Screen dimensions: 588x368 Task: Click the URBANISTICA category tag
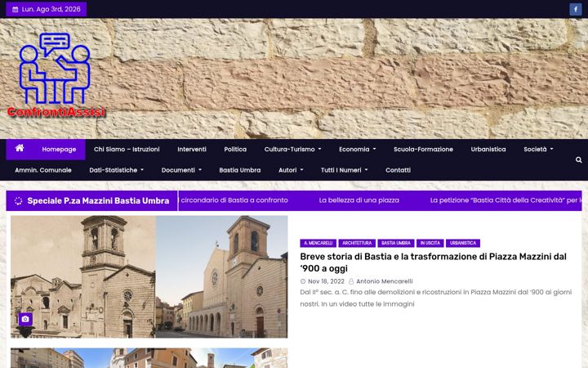463,243
